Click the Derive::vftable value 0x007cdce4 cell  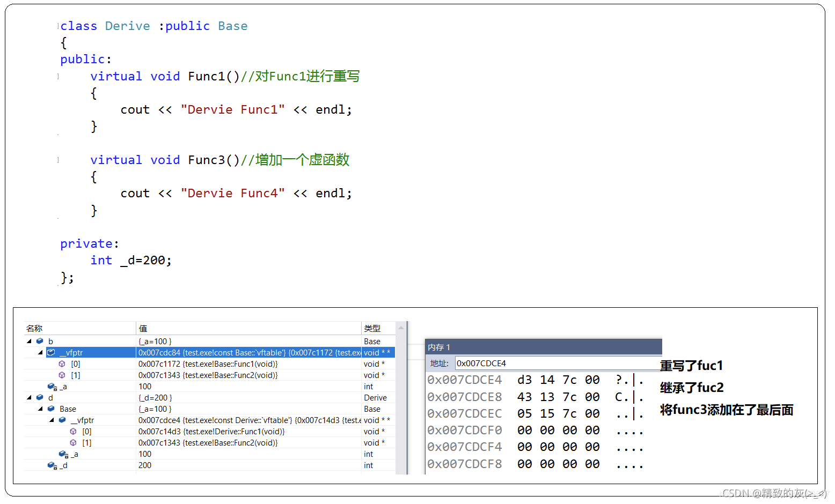point(250,420)
